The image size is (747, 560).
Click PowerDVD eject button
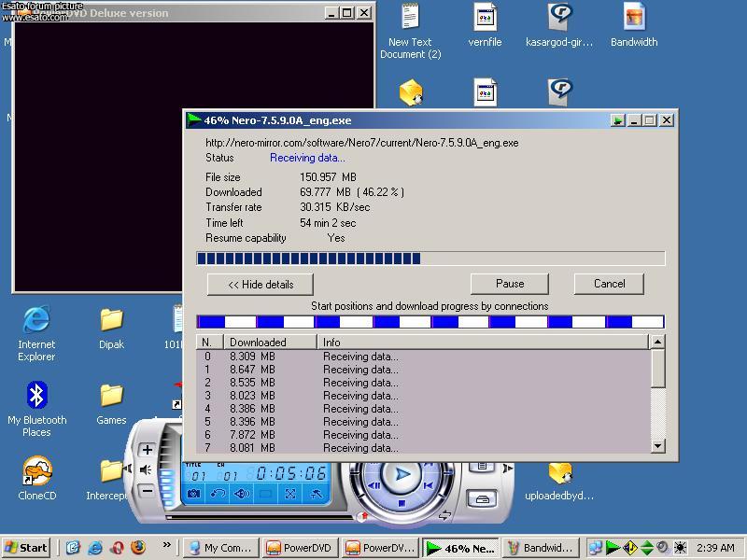(x=482, y=499)
